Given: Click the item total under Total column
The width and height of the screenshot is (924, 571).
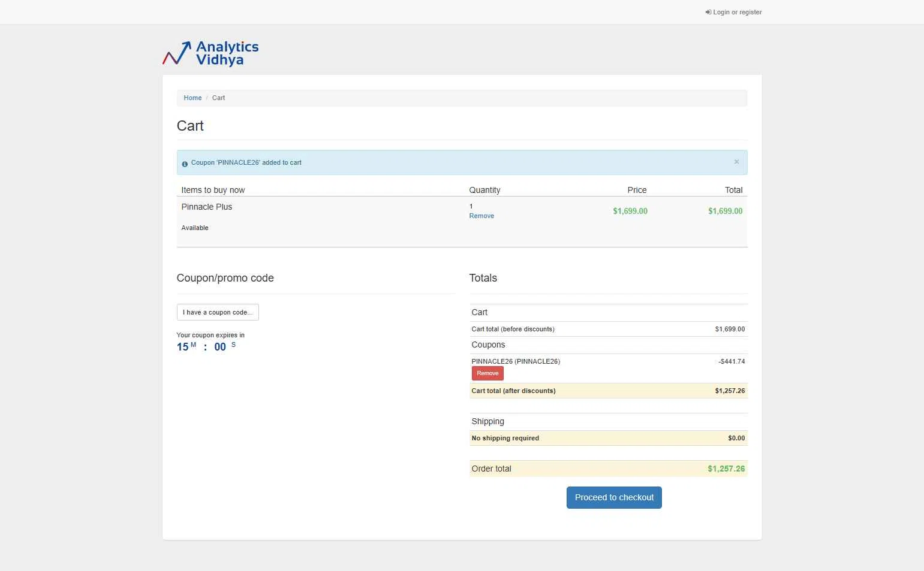Looking at the screenshot, I should pyautogui.click(x=725, y=211).
